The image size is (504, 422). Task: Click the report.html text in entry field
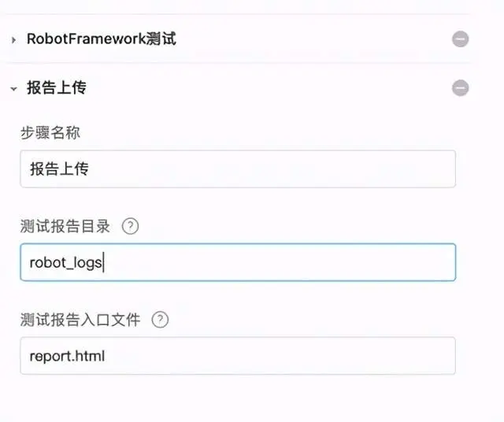(x=67, y=356)
